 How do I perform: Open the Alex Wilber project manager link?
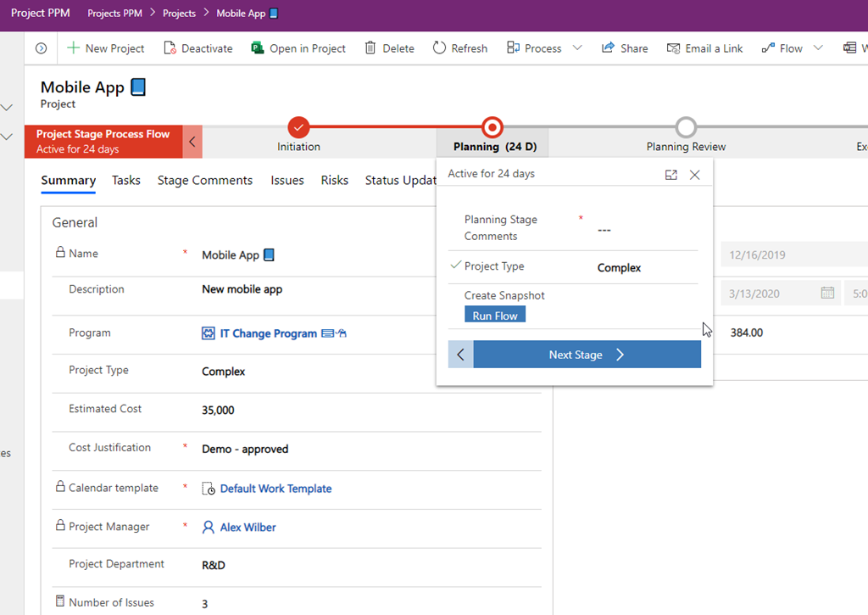248,528
